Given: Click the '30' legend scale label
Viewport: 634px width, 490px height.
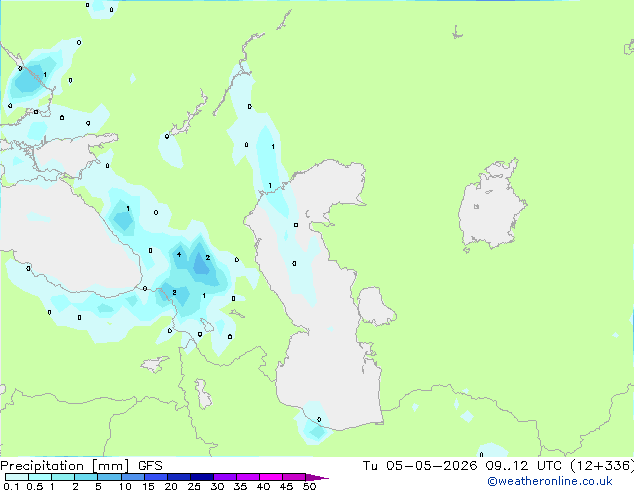Looking at the screenshot, I should 217,486.
